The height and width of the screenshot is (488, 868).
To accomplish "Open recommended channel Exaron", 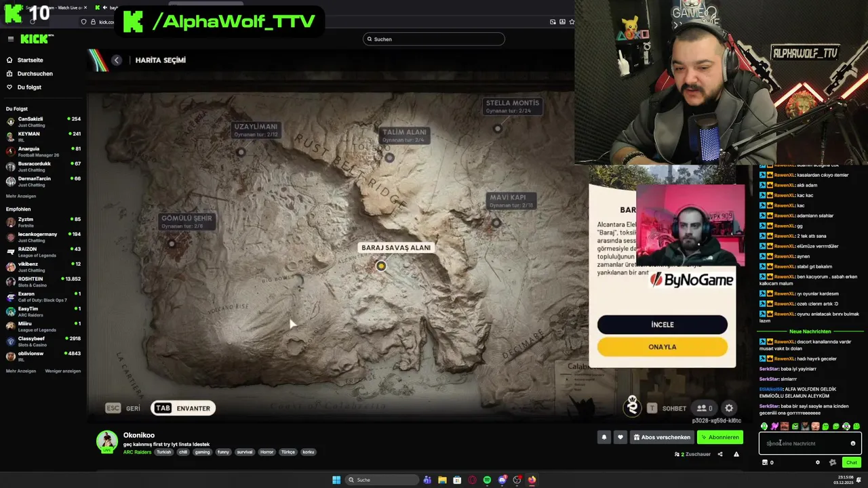I will tap(43, 296).
